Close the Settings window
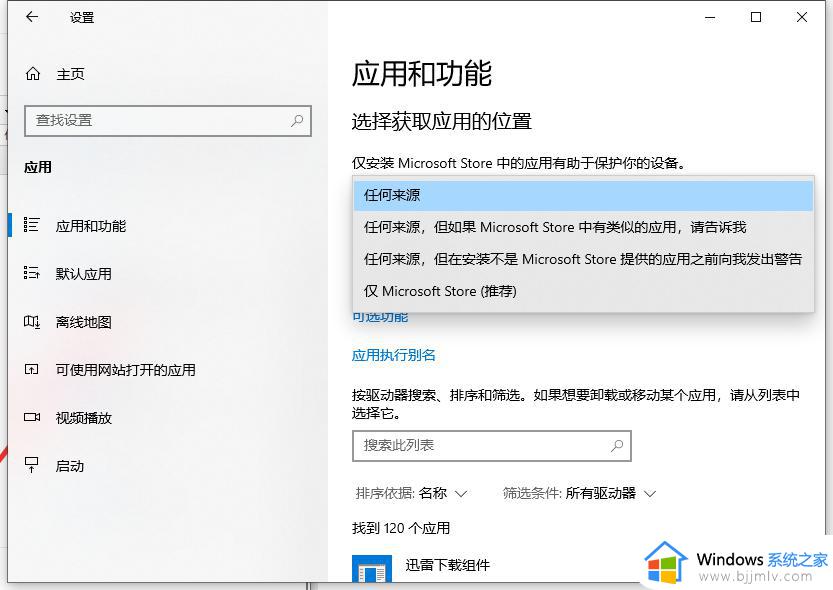 click(802, 17)
